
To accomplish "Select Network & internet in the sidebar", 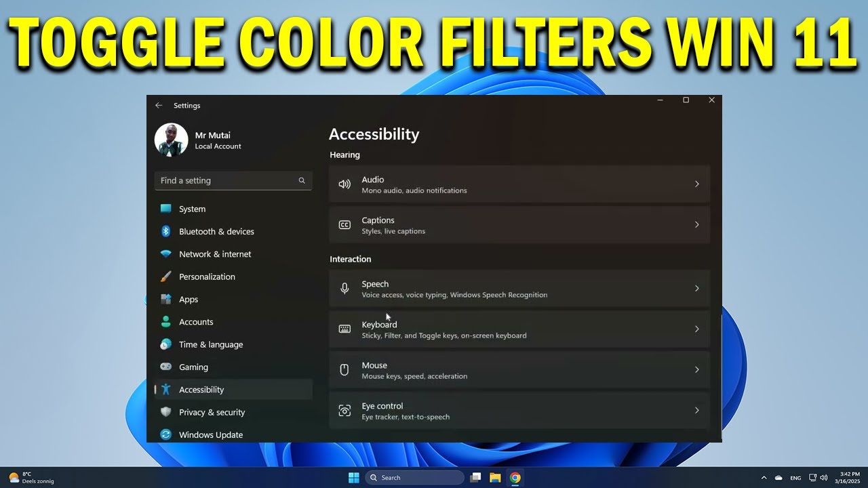I will [x=233, y=254].
